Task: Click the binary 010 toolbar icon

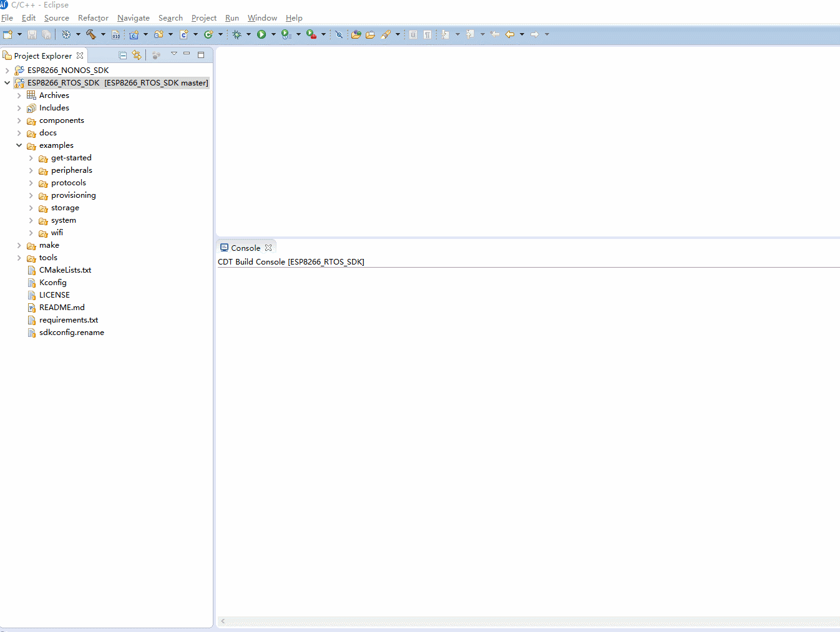Action: [x=116, y=34]
